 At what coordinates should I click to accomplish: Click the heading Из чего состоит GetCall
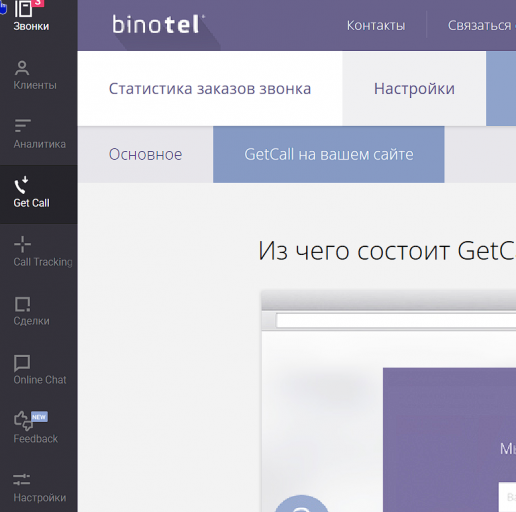pyautogui.click(x=387, y=251)
